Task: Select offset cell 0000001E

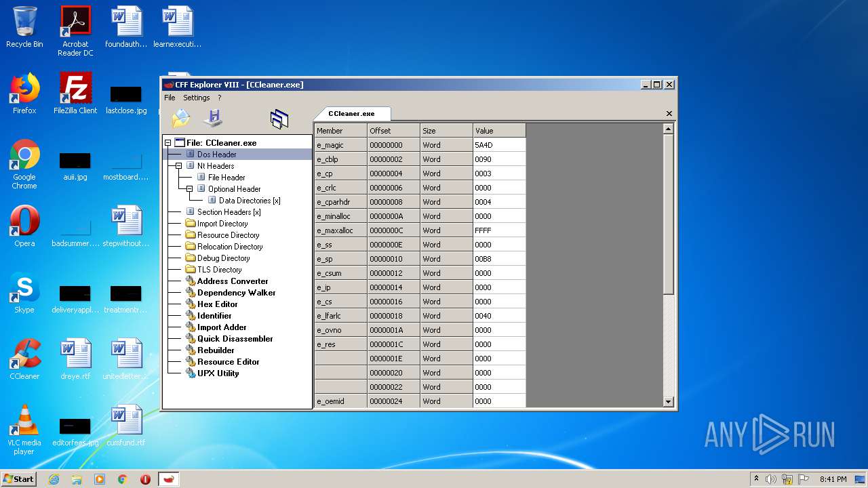Action: point(393,359)
